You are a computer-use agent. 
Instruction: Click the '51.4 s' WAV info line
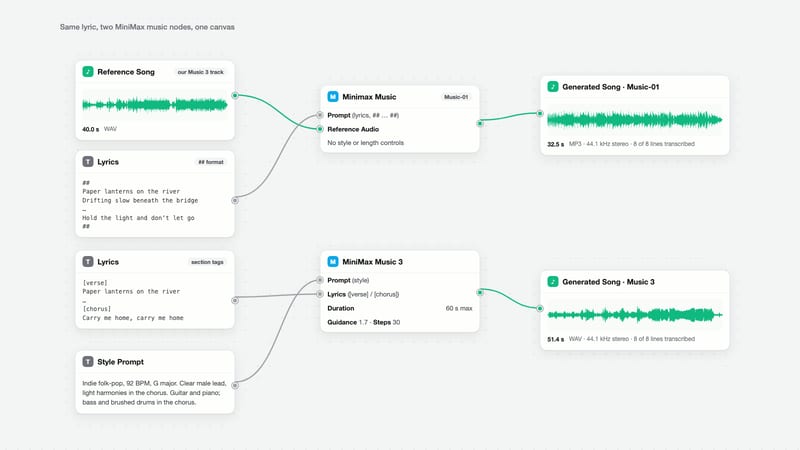621,339
